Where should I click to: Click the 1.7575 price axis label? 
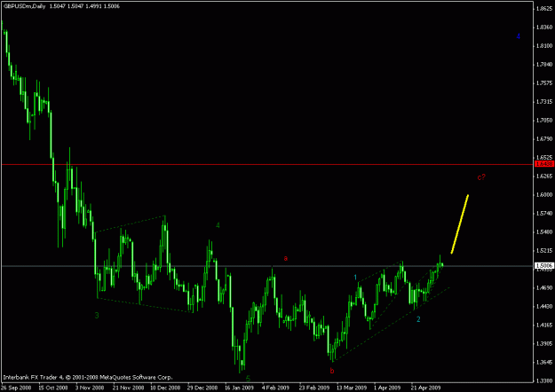pyautogui.click(x=544, y=83)
